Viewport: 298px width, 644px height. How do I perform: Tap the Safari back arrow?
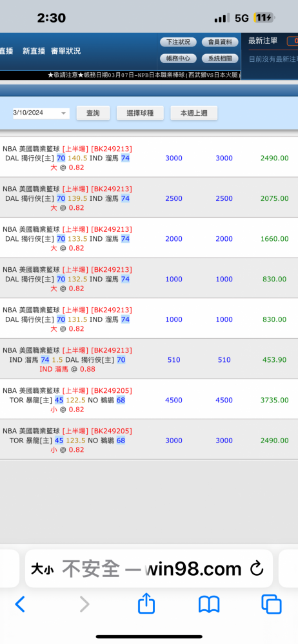point(20,604)
